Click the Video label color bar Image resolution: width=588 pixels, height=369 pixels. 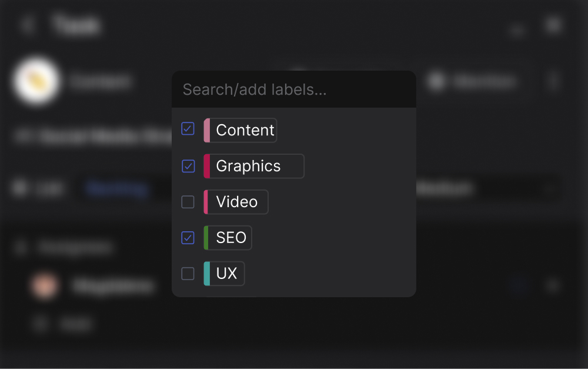[x=207, y=202]
